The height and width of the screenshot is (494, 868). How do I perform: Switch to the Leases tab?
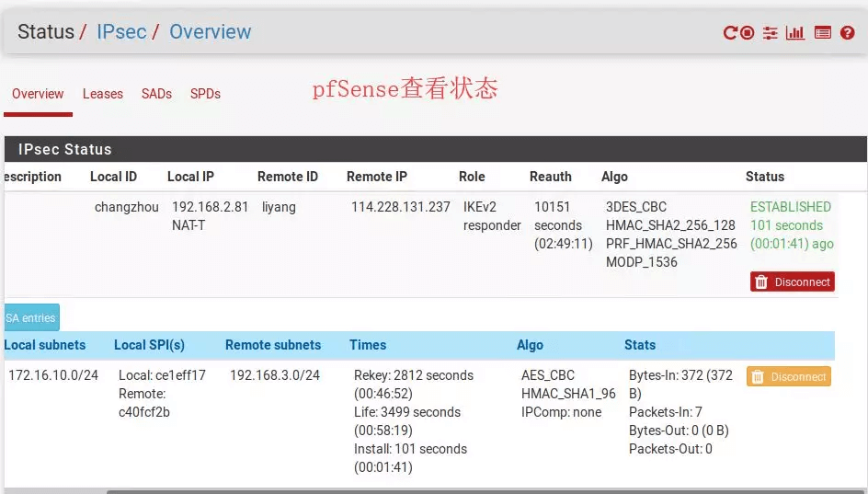pos(103,94)
